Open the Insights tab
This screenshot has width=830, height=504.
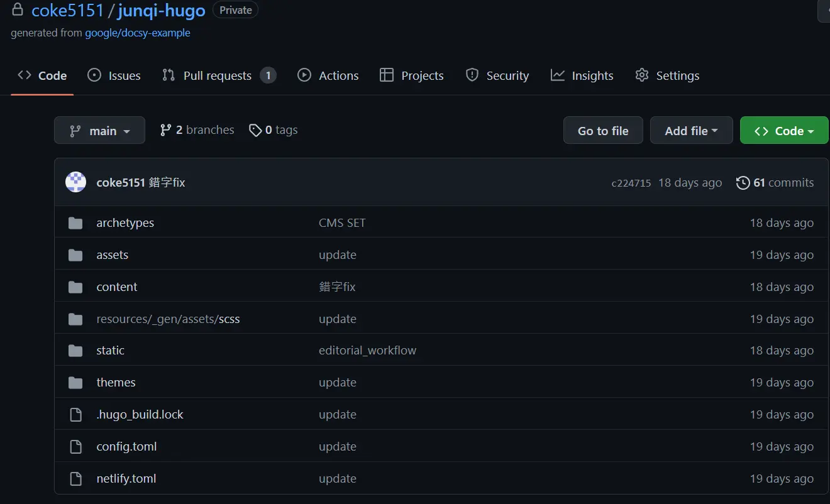pyautogui.click(x=582, y=75)
